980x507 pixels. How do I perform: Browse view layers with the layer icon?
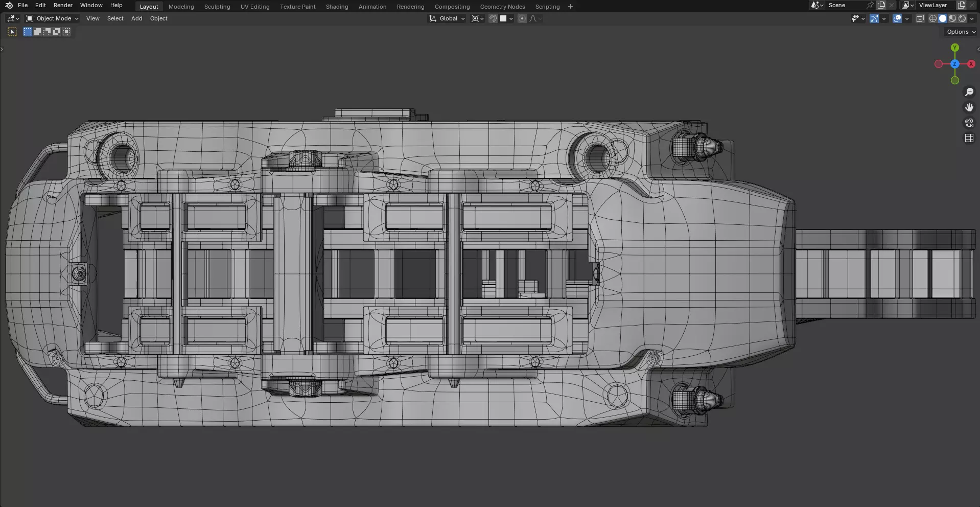point(908,5)
